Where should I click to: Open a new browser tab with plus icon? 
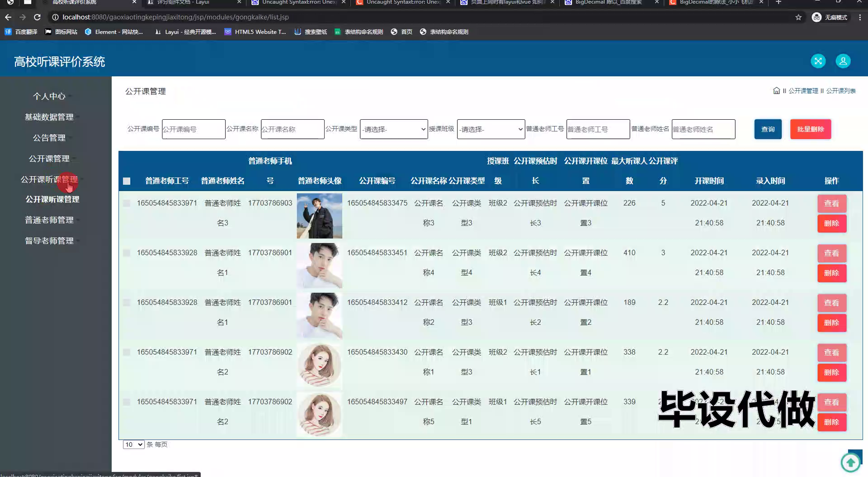(x=778, y=2)
